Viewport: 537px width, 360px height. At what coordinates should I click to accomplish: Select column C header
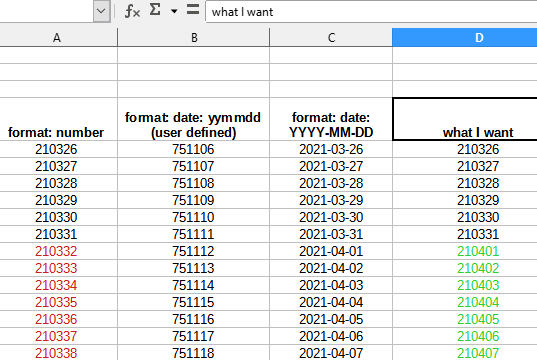(331, 37)
